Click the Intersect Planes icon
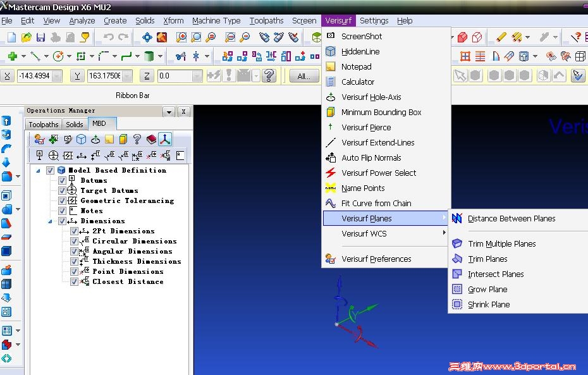The height and width of the screenshot is (375, 588). click(456, 274)
